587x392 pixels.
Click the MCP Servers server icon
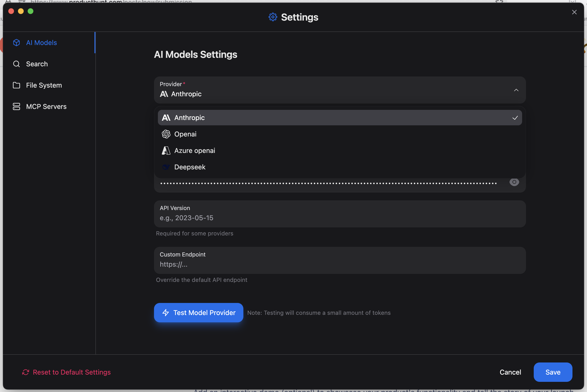[x=16, y=106]
